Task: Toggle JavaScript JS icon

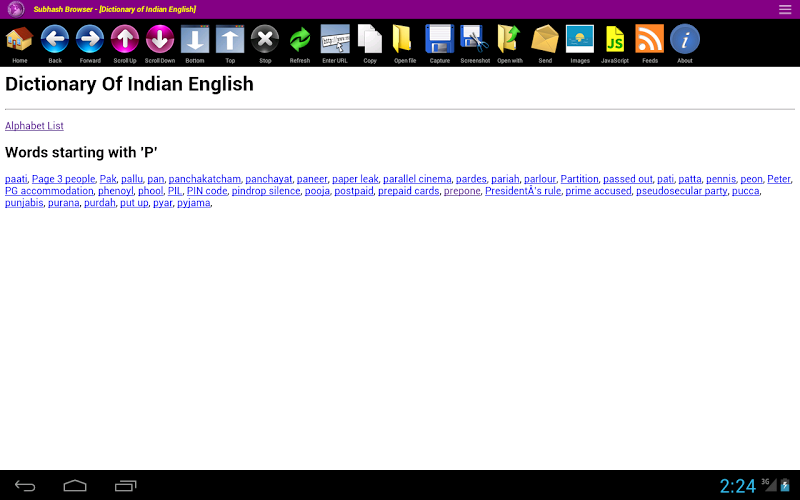Action: tap(615, 39)
